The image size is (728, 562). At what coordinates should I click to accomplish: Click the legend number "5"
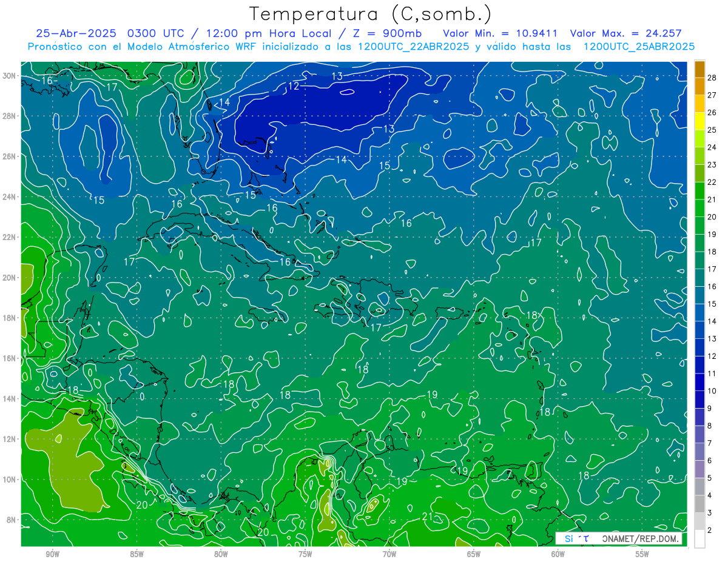click(710, 478)
